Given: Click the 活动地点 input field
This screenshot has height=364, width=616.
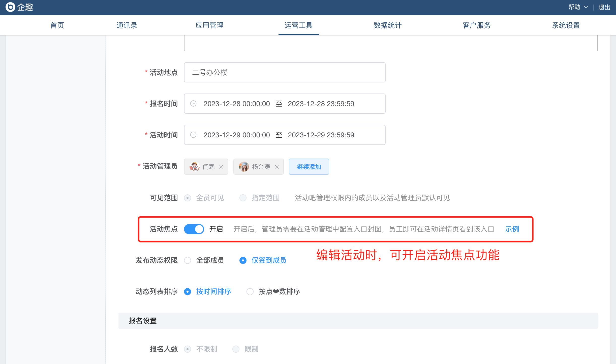Looking at the screenshot, I should coord(285,72).
